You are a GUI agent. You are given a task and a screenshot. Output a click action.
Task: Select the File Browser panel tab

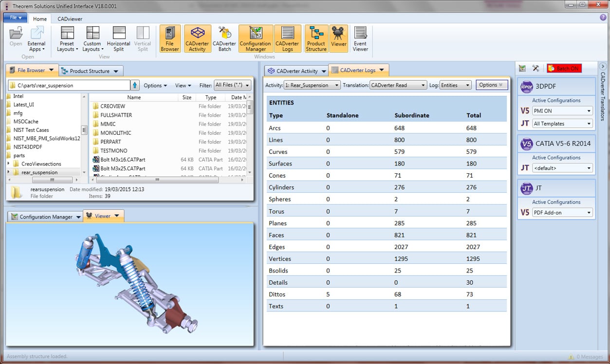(x=32, y=70)
